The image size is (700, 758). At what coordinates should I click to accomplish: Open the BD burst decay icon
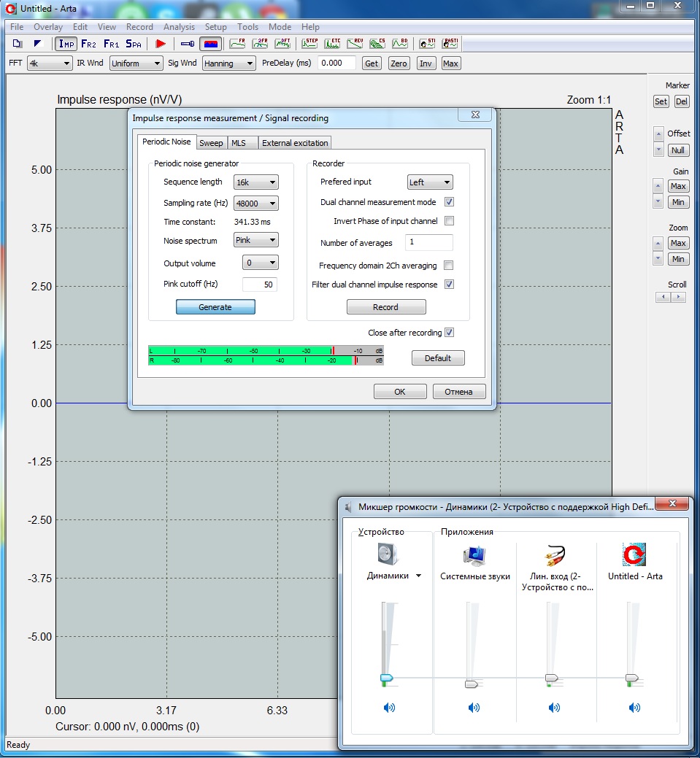399,44
